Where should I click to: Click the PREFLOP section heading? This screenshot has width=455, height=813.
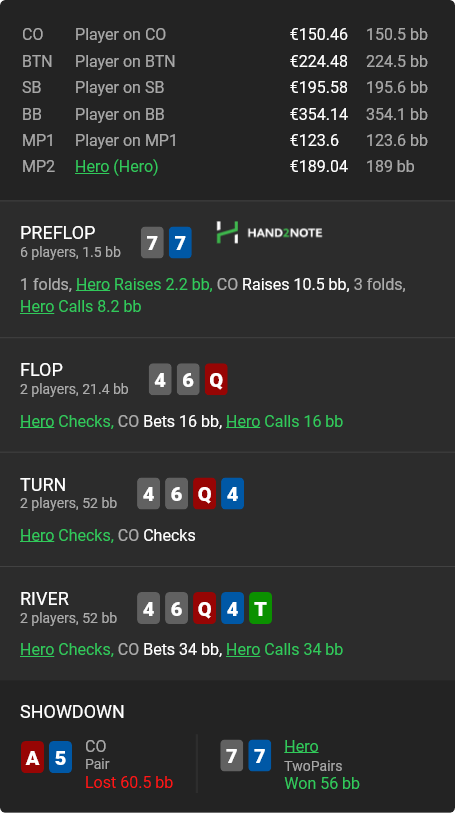58,233
